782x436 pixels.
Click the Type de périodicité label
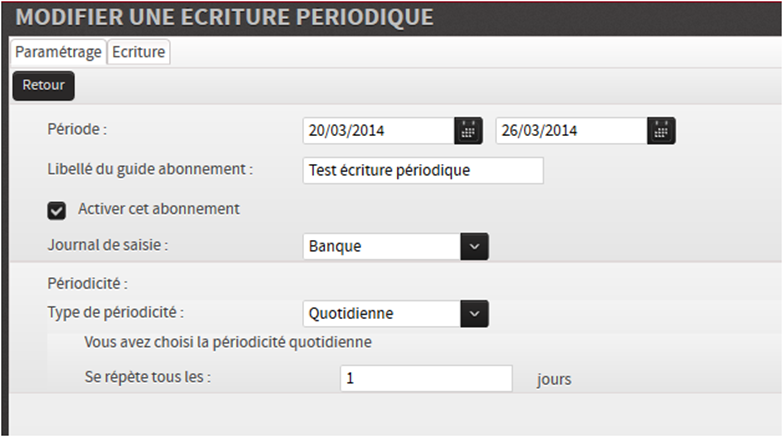116,313
